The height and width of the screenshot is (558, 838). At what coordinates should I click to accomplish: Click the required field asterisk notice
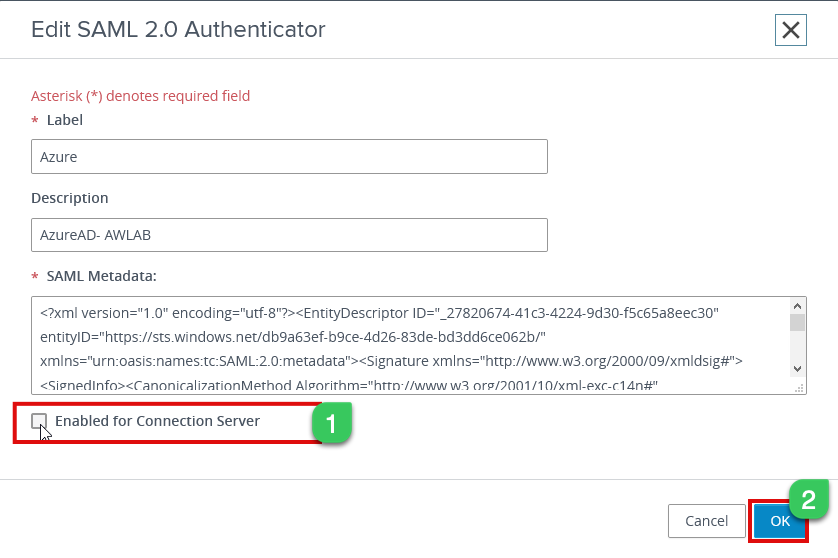pyautogui.click(x=140, y=96)
